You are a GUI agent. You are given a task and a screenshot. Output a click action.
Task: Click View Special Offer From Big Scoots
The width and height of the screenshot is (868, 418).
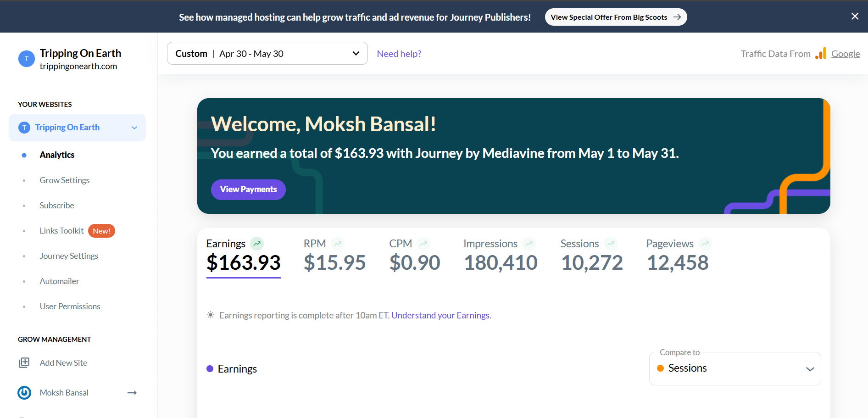[616, 17]
